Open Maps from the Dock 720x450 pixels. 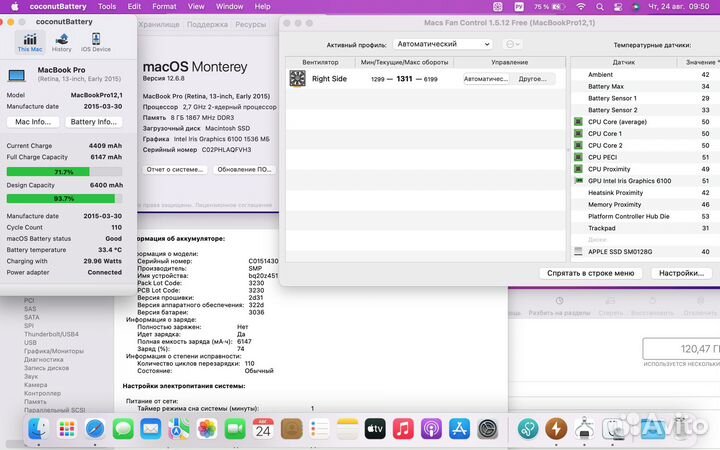pyautogui.click(x=179, y=429)
